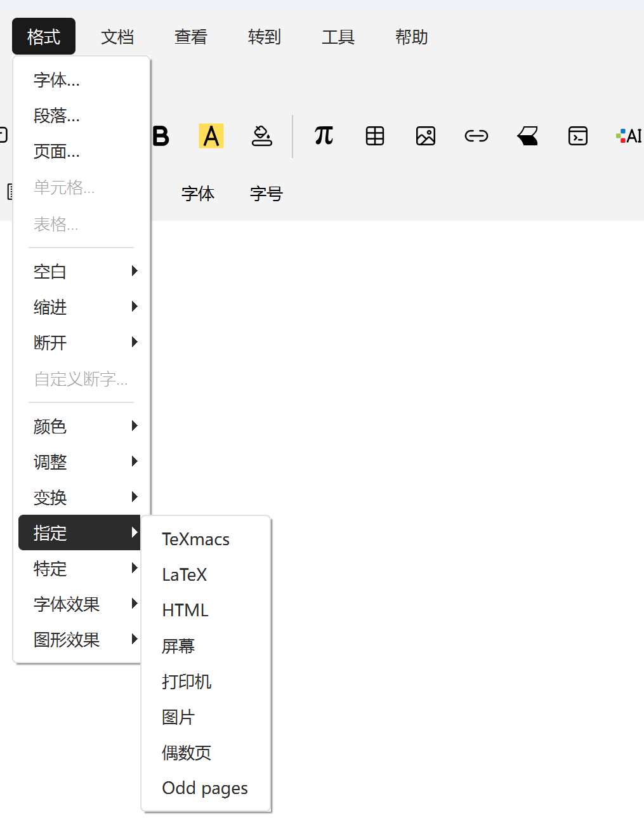Click the Bold text icon
Viewport: 644px width, 820px height.
[x=161, y=136]
